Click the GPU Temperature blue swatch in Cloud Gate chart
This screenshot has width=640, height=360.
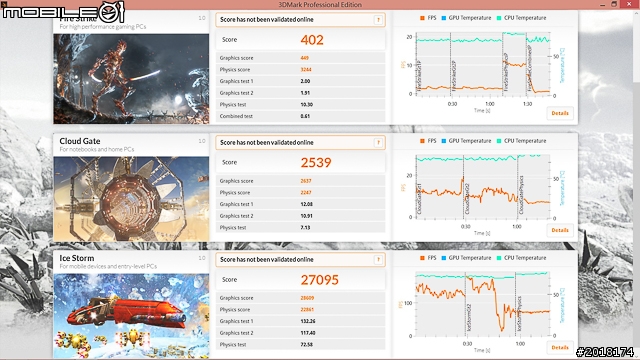tap(444, 141)
